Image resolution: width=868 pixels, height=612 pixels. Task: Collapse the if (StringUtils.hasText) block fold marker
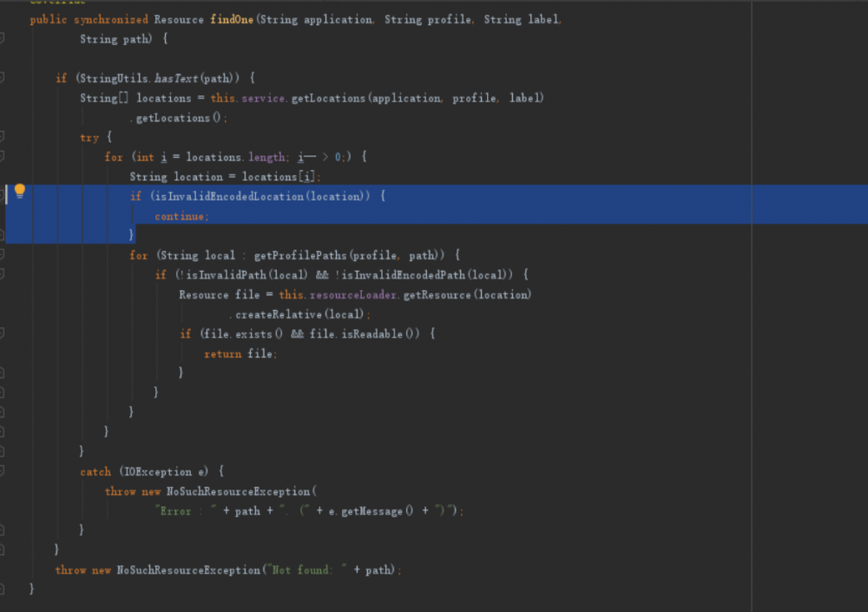pos(3,78)
